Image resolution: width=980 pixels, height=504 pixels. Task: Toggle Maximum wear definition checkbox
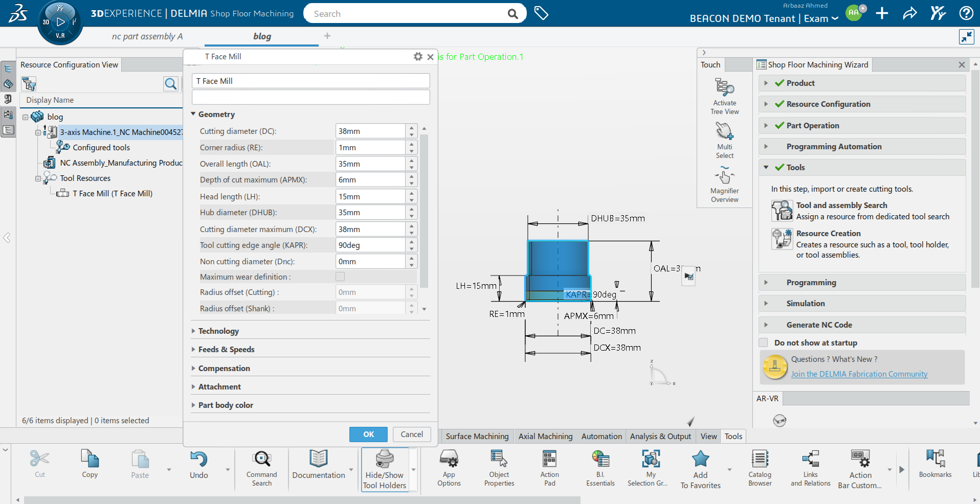340,277
